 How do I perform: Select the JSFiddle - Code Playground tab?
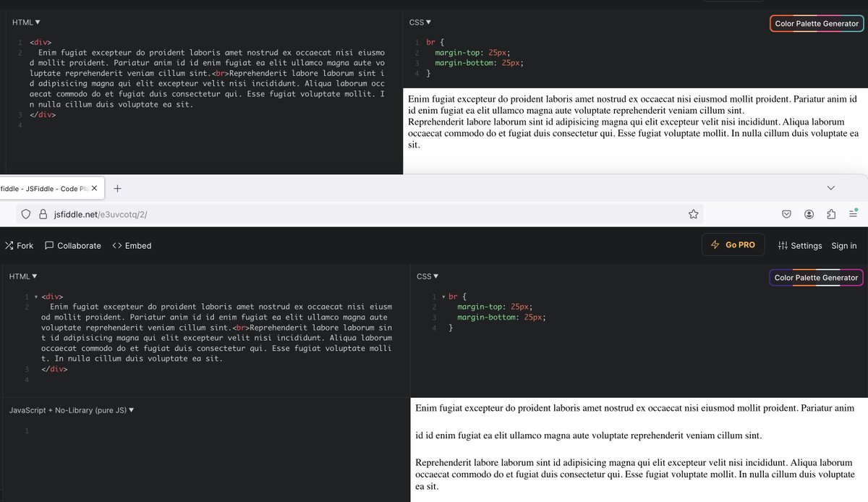[44, 188]
